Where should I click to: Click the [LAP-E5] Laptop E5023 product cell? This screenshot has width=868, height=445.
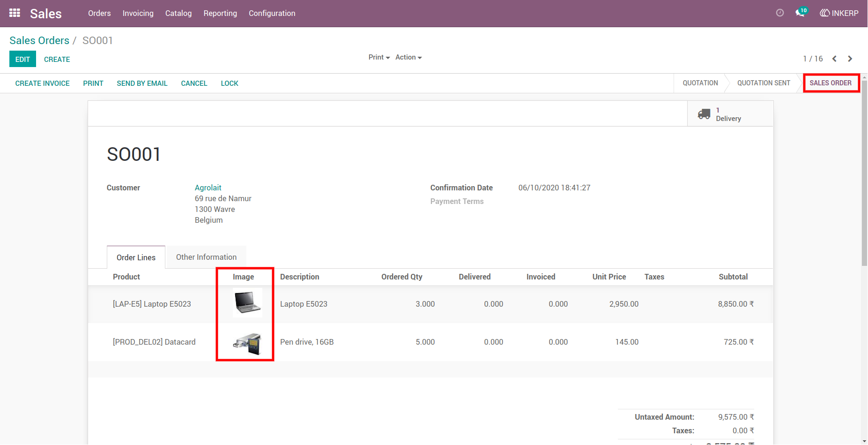(x=152, y=304)
